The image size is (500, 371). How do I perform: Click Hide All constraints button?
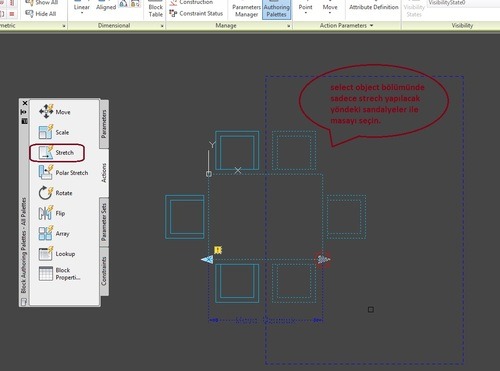[41, 14]
